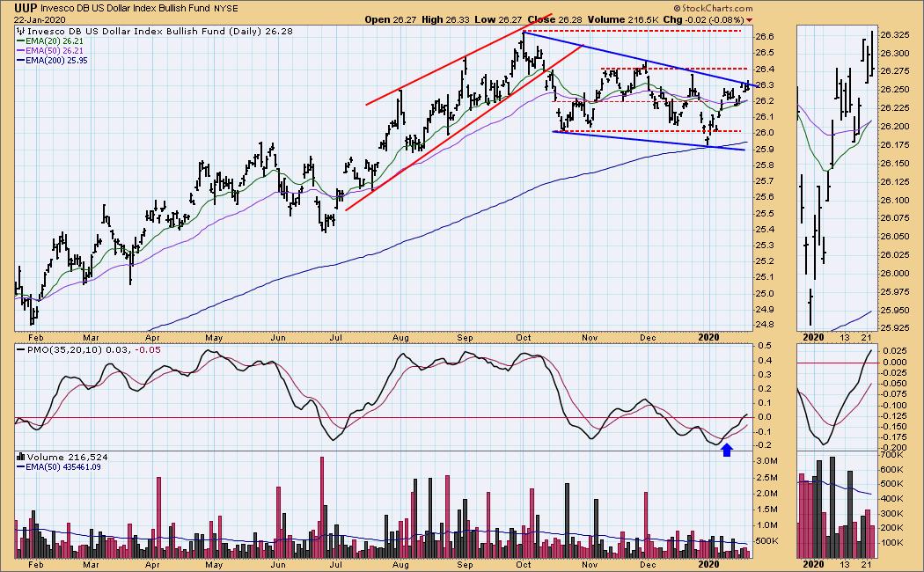Click the 500K volume axis label
This screenshot has width=924, height=572.
(x=767, y=541)
